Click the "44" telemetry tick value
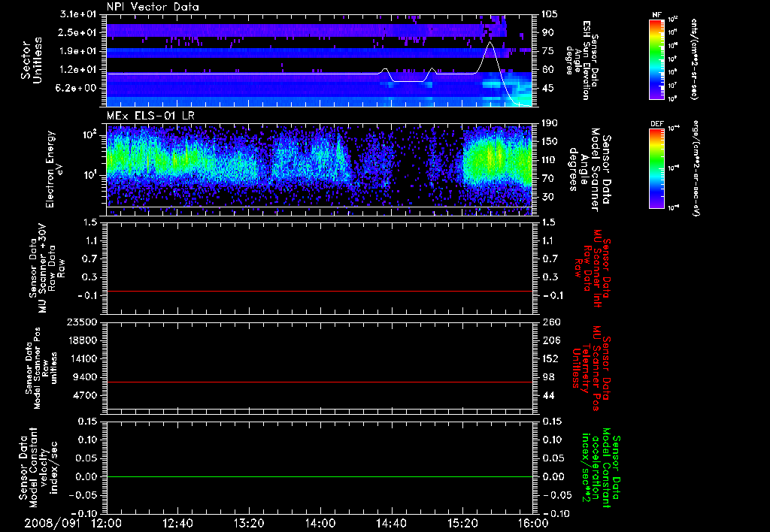The height and width of the screenshot is (532, 770). [x=548, y=395]
